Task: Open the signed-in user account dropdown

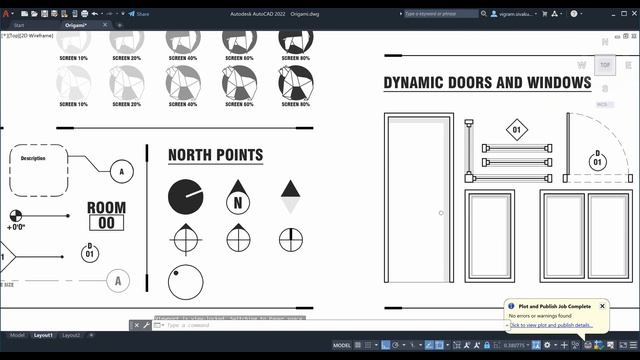Action: (514, 13)
